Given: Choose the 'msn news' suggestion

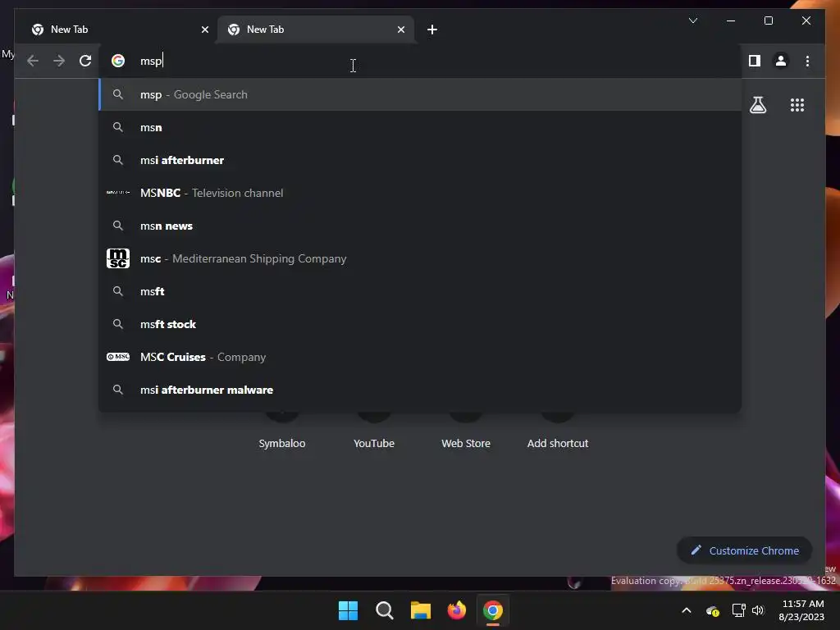Looking at the screenshot, I should [421, 226].
